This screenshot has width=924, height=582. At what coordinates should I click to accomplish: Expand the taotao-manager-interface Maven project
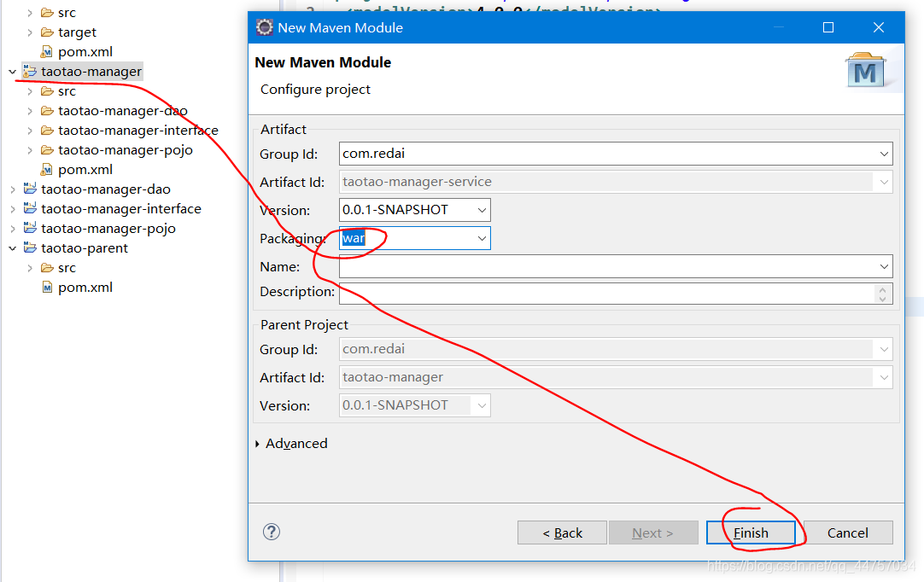(12, 209)
